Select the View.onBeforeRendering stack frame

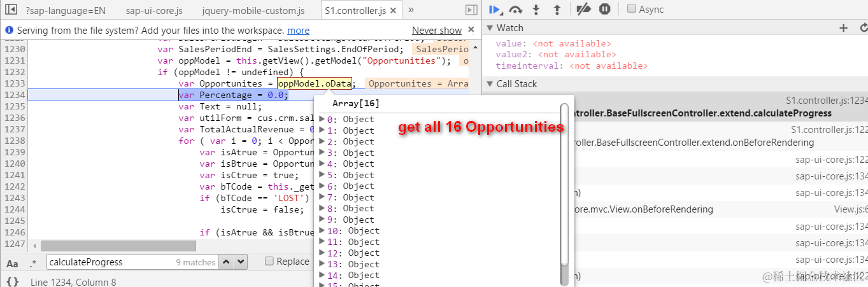point(674,209)
